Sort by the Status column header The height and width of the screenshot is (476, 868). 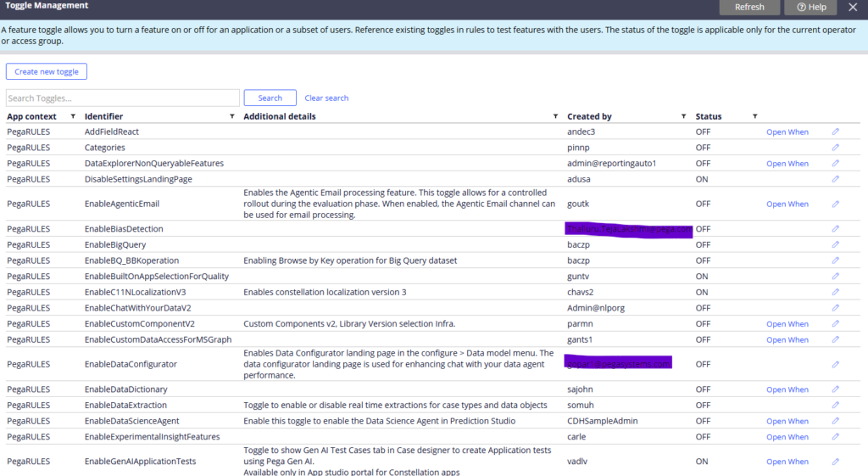point(709,116)
